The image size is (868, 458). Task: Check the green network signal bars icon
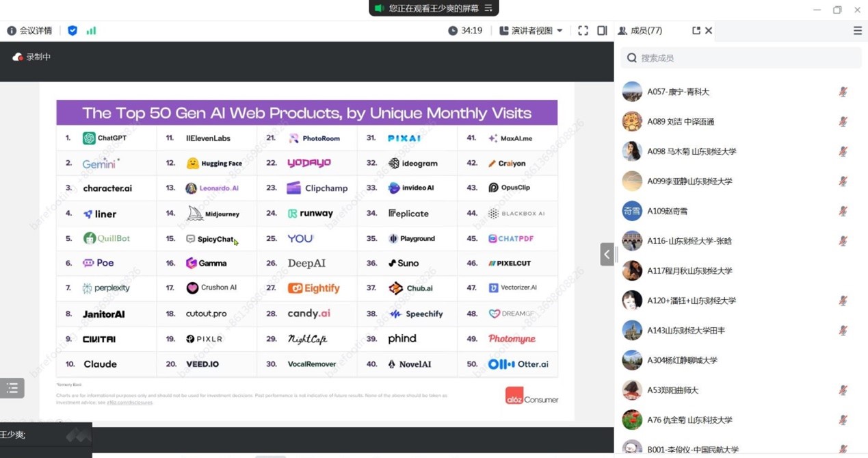(x=91, y=31)
